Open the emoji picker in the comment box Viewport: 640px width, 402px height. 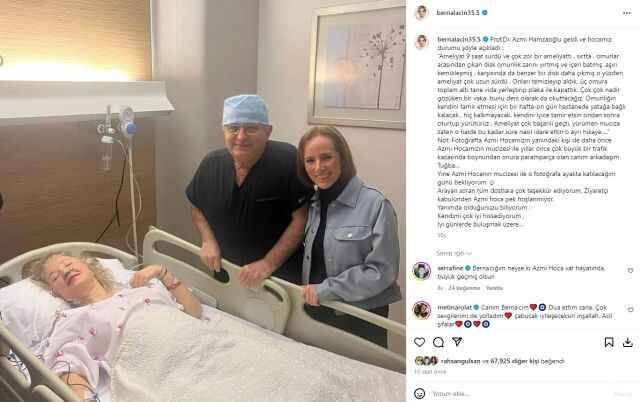pyautogui.click(x=419, y=393)
